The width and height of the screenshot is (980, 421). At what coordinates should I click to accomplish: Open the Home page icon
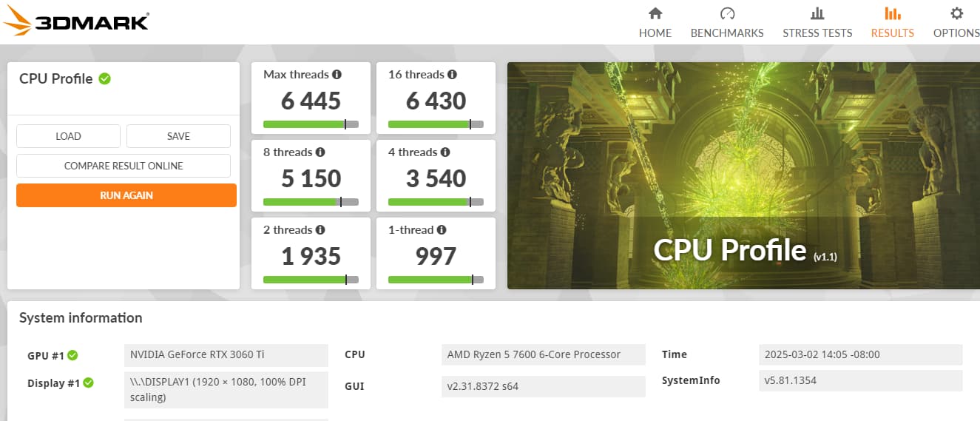[x=655, y=13]
